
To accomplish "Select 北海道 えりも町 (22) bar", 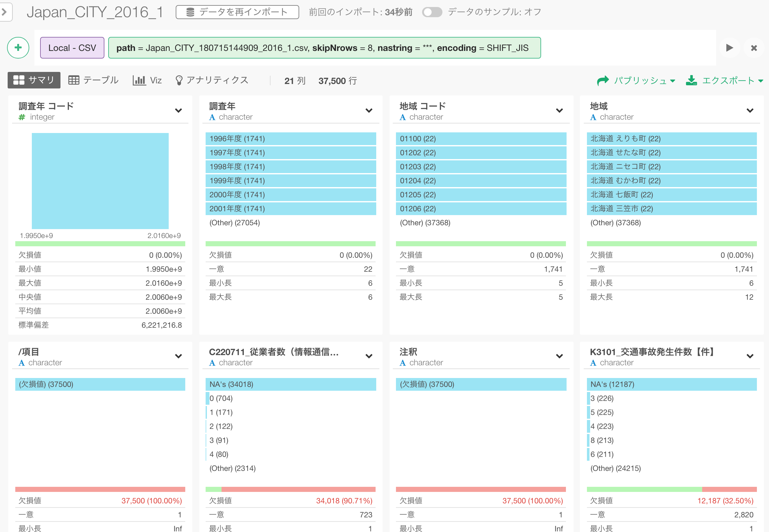I will [672, 139].
